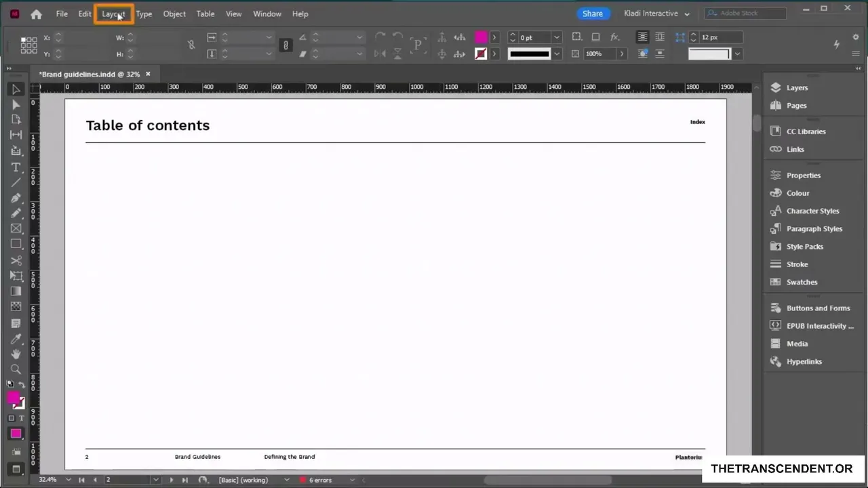Toggle constrain proportions for width and height

coord(191,45)
